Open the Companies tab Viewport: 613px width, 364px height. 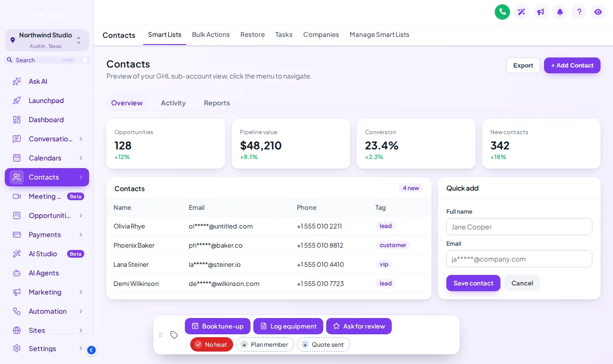[321, 34]
